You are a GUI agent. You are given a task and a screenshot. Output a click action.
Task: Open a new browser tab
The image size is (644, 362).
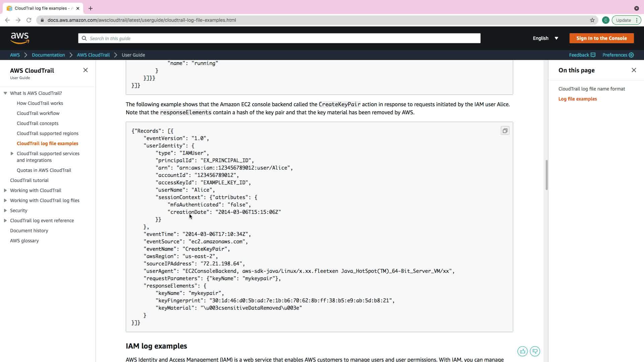[x=91, y=8]
